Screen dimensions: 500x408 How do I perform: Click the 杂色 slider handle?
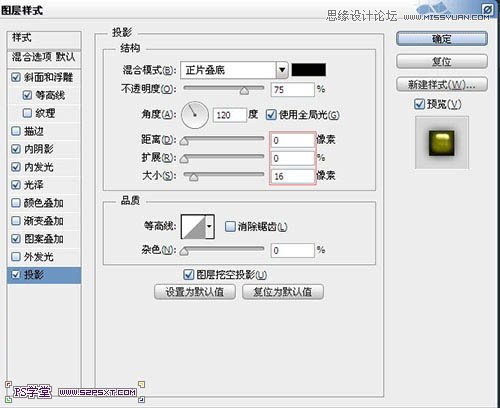(184, 252)
